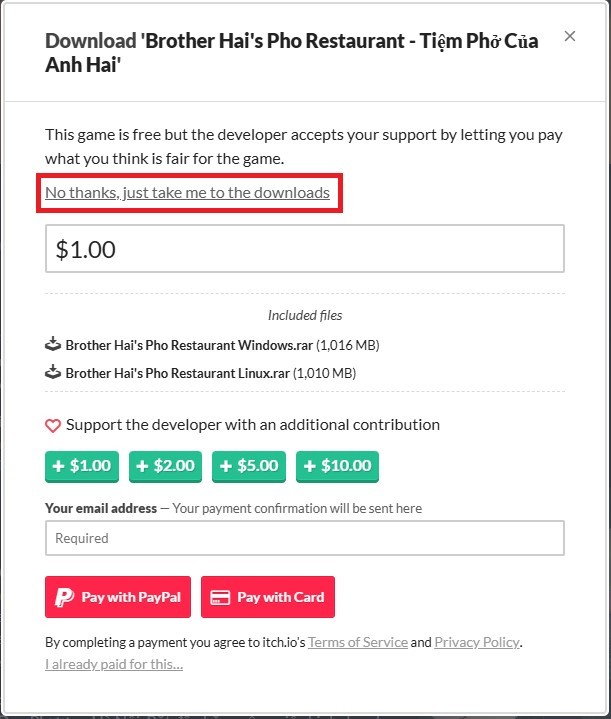Image resolution: width=611 pixels, height=719 pixels.
Task: Open the Terms of Service link
Action: [357, 642]
